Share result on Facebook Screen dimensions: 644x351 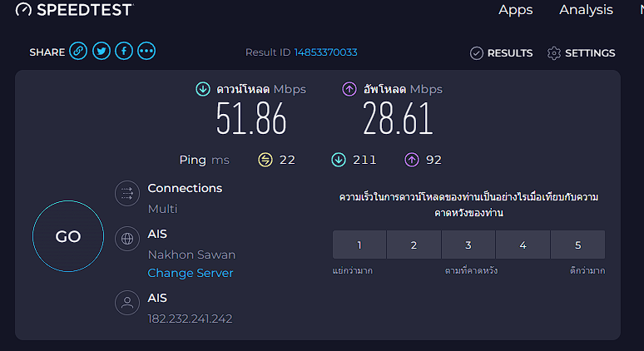[124, 52]
